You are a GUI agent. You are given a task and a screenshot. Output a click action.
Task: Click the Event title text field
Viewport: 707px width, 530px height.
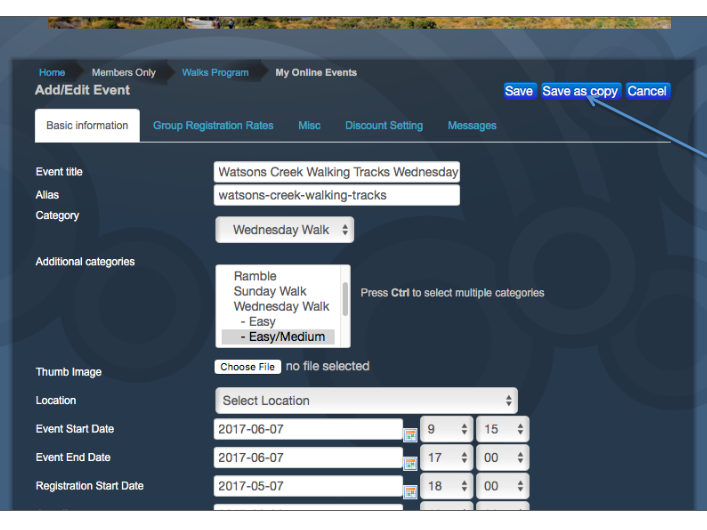[337, 172]
